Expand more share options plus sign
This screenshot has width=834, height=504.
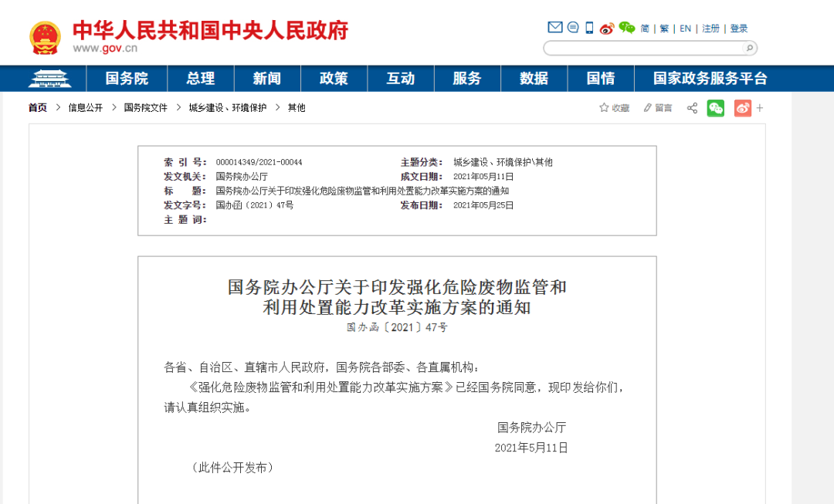(x=760, y=108)
